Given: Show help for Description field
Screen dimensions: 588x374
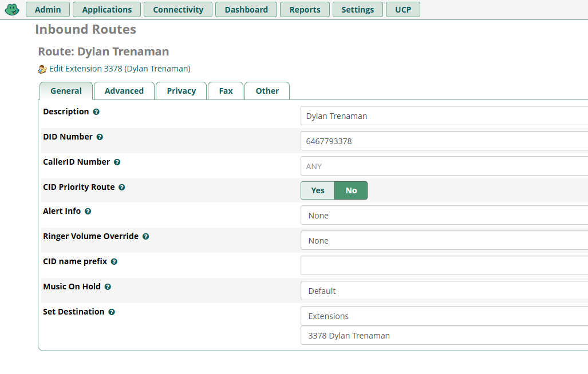Looking at the screenshot, I should pyautogui.click(x=96, y=112).
